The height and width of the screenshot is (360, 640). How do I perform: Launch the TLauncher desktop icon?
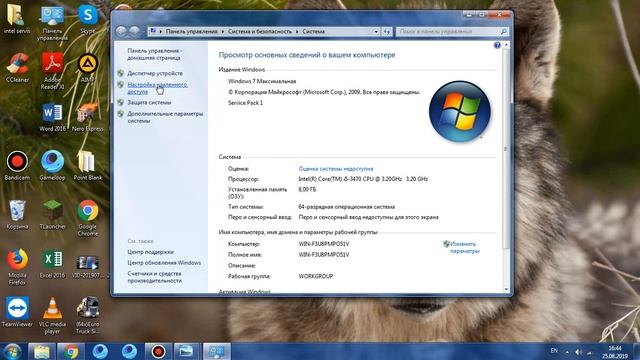(x=52, y=215)
